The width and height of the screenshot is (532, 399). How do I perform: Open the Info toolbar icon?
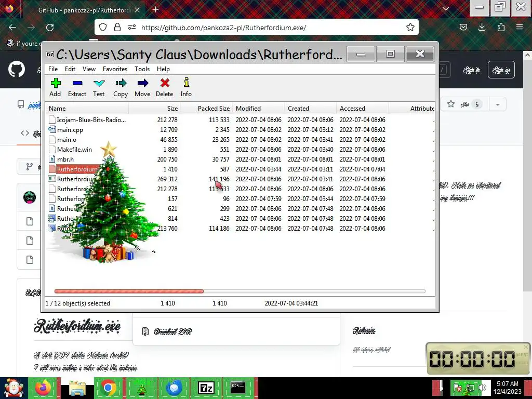click(x=186, y=87)
